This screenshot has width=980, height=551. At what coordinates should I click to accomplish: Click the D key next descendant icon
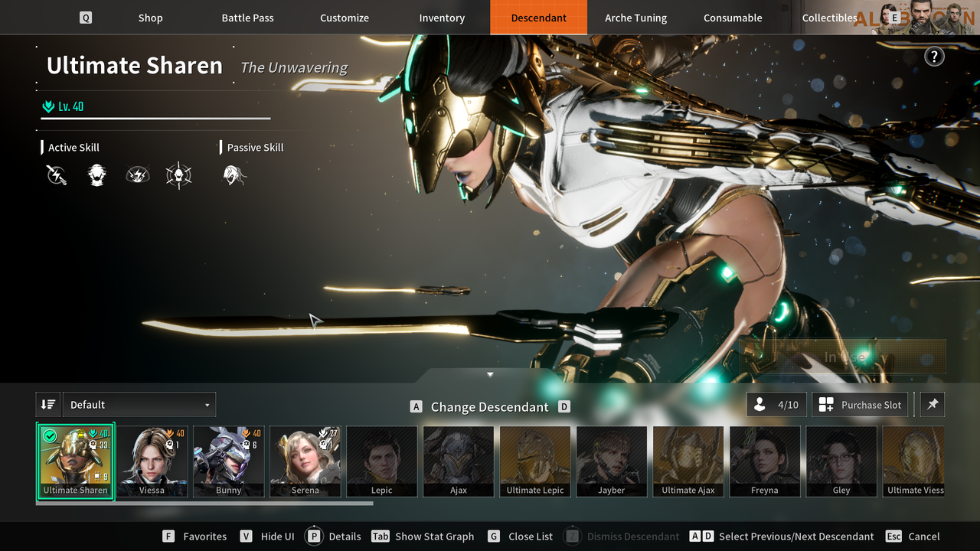coord(564,407)
